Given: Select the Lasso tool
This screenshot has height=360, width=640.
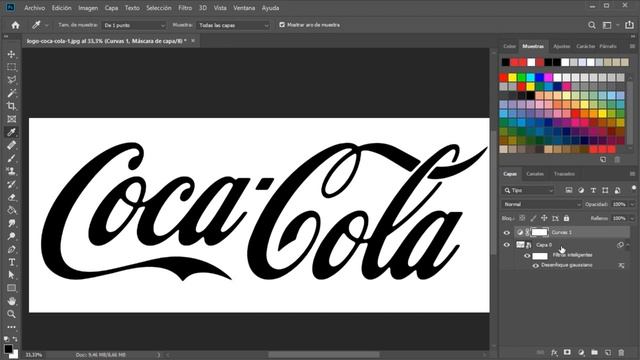Looking at the screenshot, I should tap(11, 80).
